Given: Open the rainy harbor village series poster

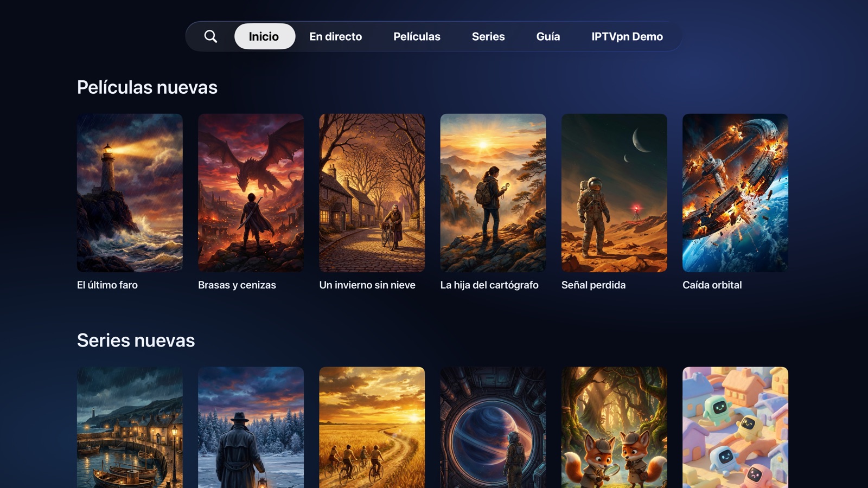Looking at the screenshot, I should [x=130, y=427].
